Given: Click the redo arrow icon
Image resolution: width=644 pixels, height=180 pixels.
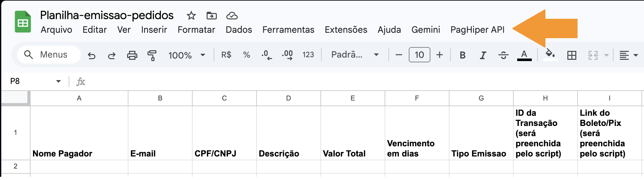Looking at the screenshot, I should coord(112,55).
